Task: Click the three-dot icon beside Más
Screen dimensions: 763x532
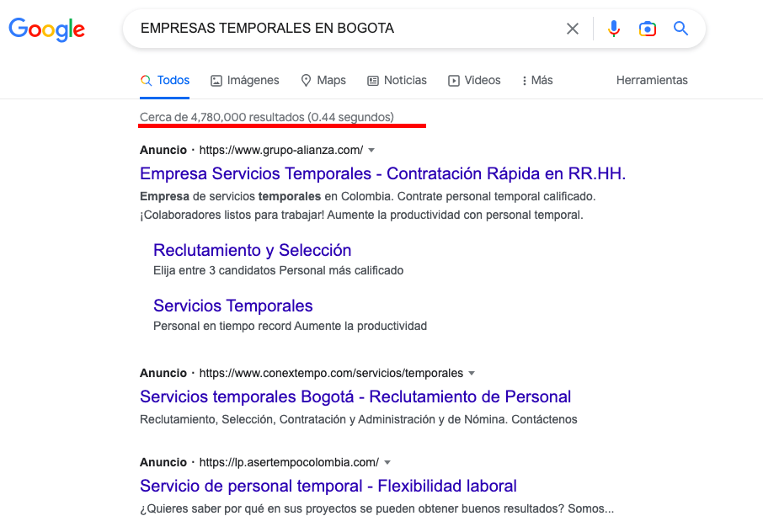Action: click(524, 81)
